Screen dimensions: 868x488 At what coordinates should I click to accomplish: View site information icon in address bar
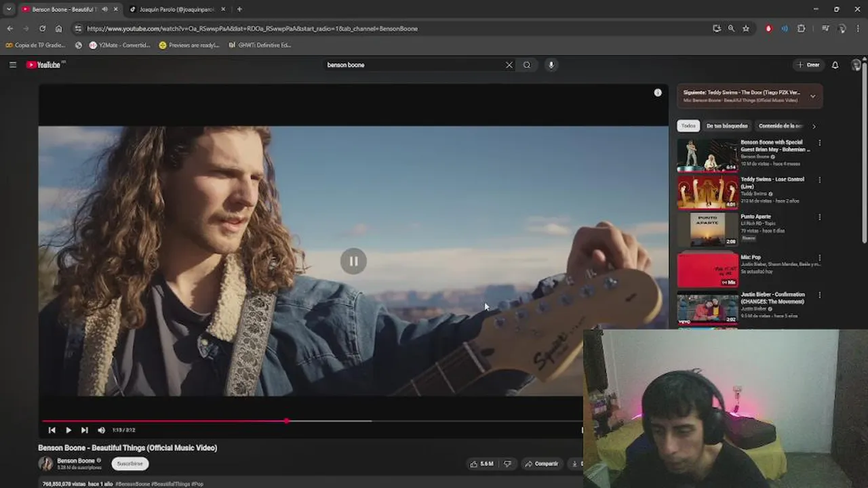78,28
